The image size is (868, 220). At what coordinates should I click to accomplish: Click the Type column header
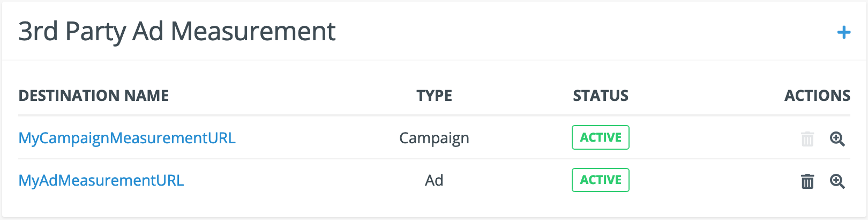click(x=434, y=96)
